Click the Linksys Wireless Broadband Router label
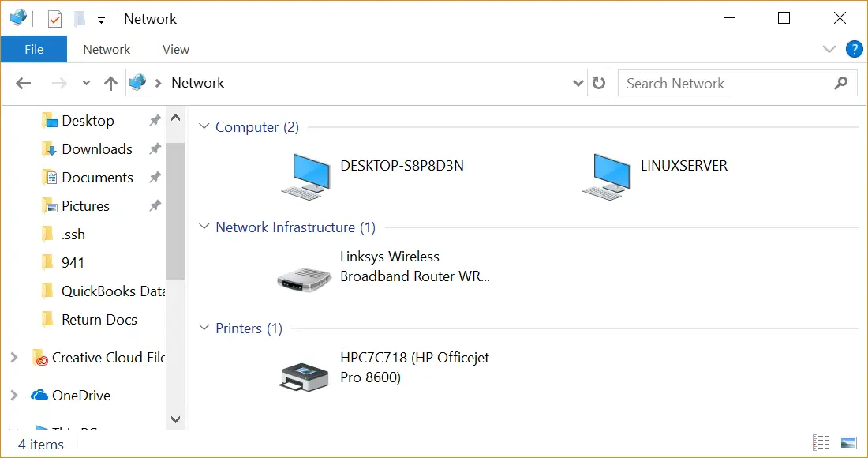This screenshot has height=458, width=868. tap(414, 266)
